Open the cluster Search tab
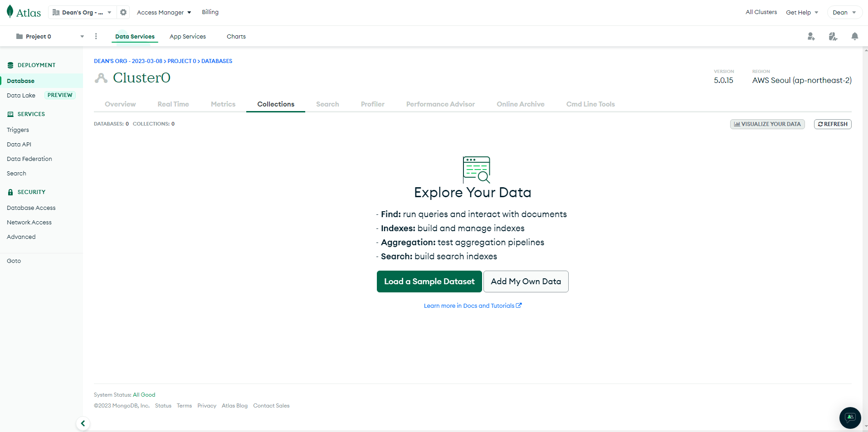The width and height of the screenshot is (868, 432). (x=327, y=104)
